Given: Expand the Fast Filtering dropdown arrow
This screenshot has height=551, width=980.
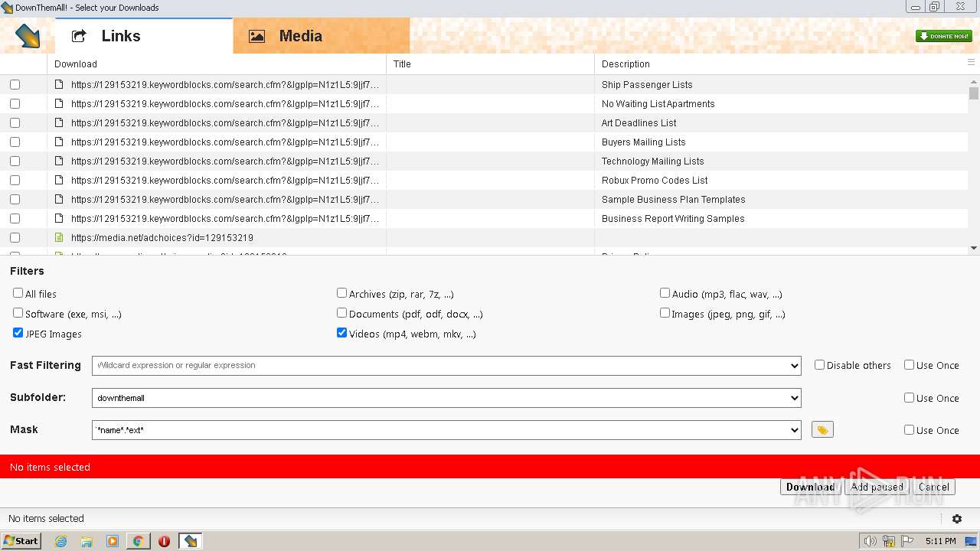Looking at the screenshot, I should click(x=794, y=366).
